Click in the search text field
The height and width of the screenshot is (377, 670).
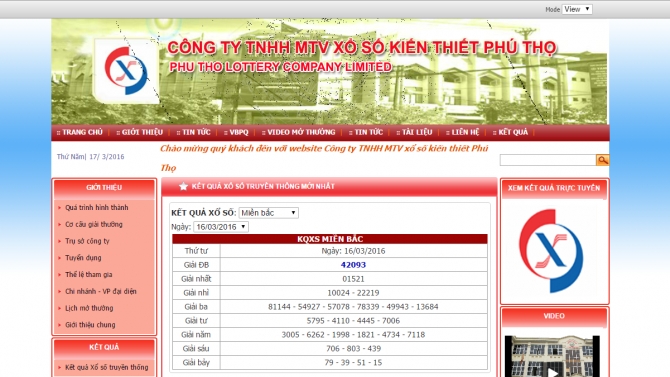[548, 160]
